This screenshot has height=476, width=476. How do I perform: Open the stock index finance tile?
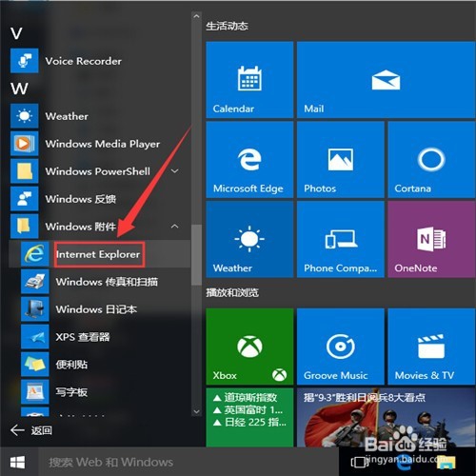coord(249,417)
